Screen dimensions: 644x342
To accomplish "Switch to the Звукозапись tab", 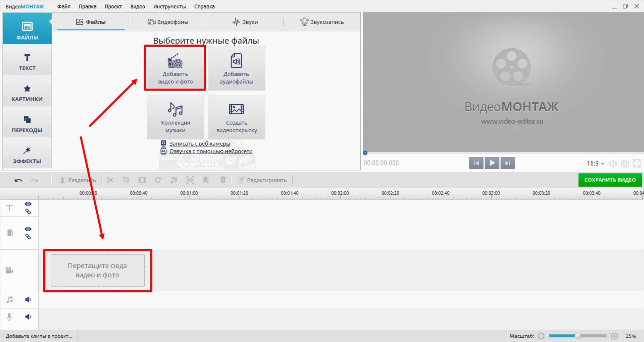I will [322, 22].
